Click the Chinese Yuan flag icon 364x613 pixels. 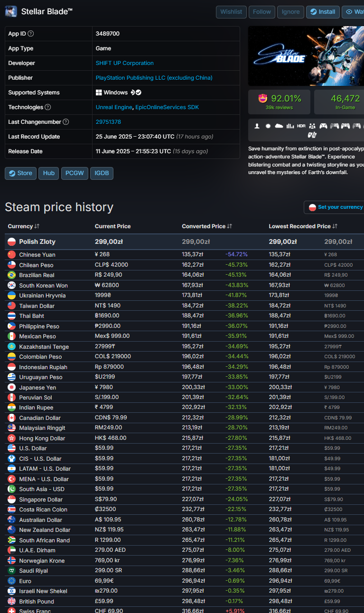tap(12, 255)
